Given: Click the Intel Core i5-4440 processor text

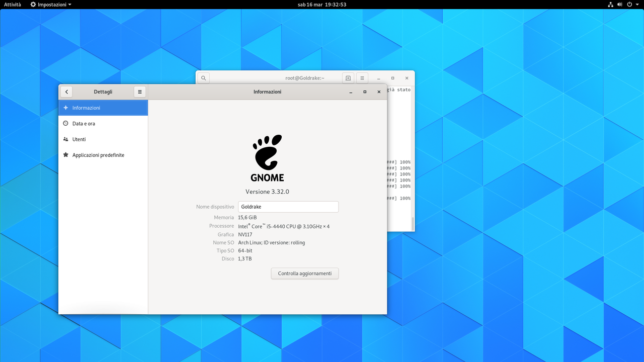Looking at the screenshot, I should click(x=284, y=226).
